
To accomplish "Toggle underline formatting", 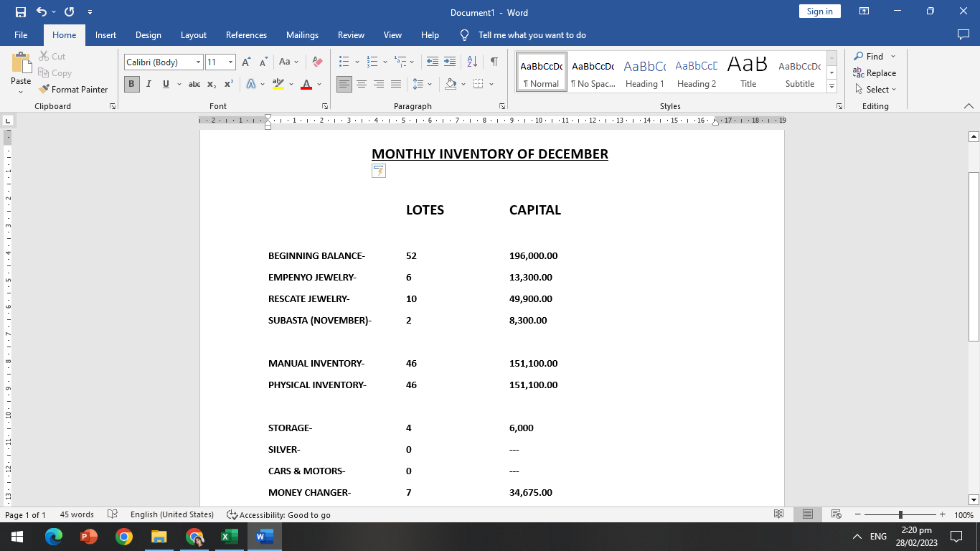I will tap(166, 84).
